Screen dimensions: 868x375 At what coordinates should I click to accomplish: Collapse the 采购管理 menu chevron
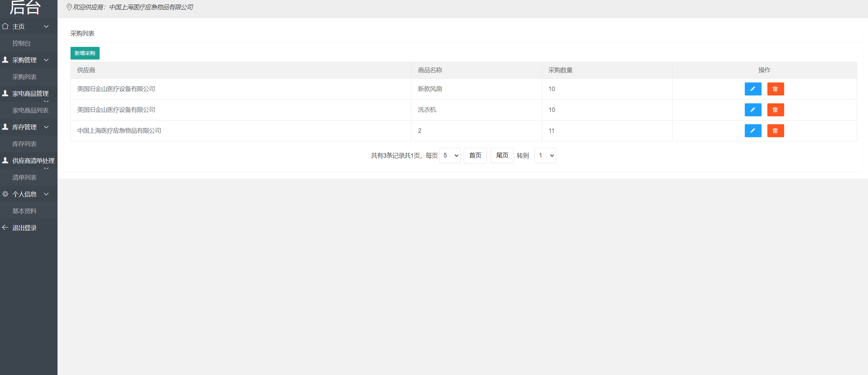click(46, 60)
